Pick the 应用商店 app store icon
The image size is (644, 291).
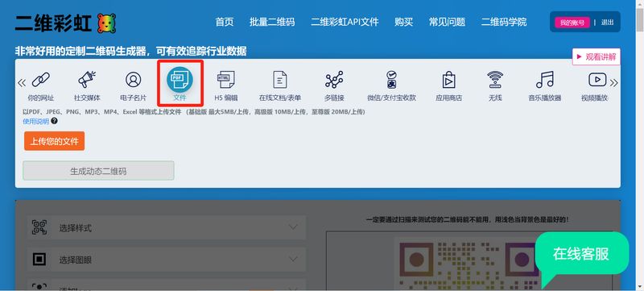click(448, 80)
